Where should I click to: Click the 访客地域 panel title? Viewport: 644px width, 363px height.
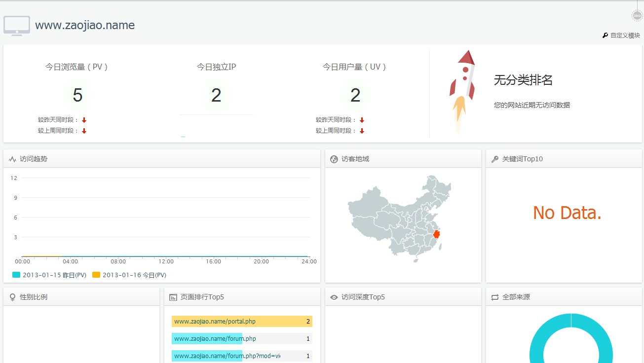355,159
